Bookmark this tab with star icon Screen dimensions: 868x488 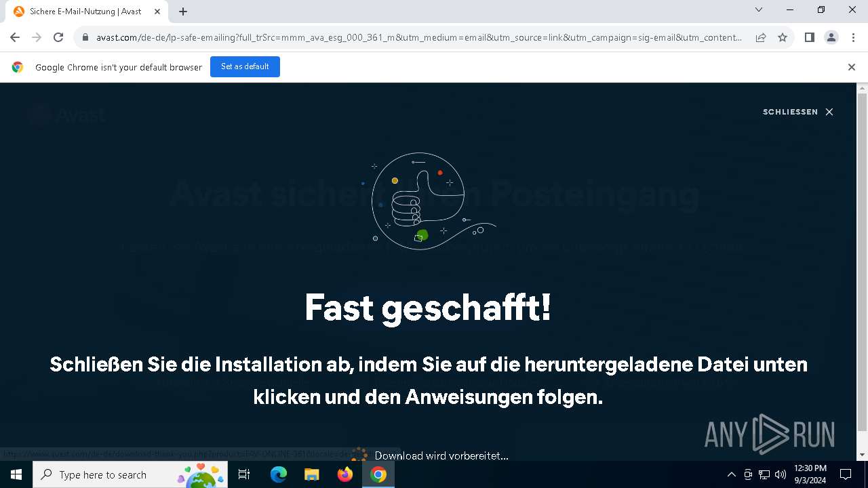pyautogui.click(x=783, y=37)
